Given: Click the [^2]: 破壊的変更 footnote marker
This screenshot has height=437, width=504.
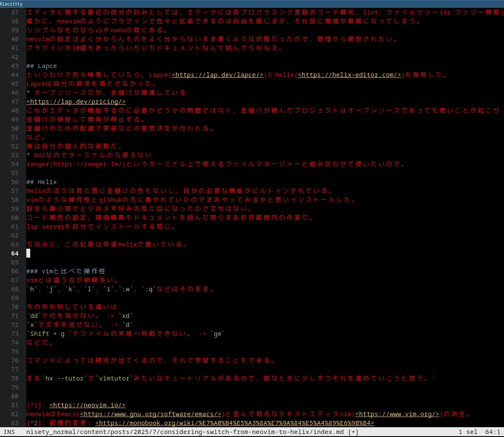Looking at the screenshot, I should (59, 423).
